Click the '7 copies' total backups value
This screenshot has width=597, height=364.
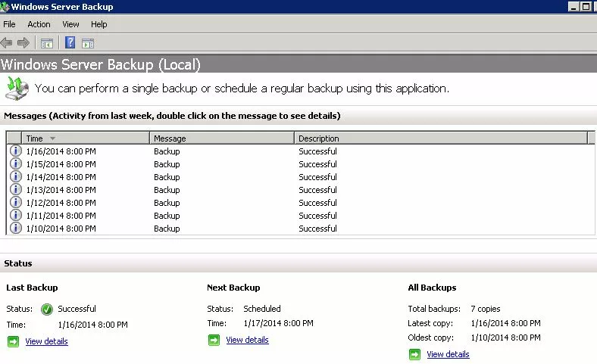(486, 309)
